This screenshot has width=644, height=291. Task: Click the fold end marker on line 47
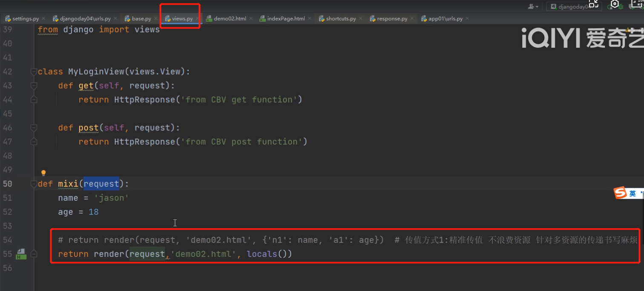point(34,142)
